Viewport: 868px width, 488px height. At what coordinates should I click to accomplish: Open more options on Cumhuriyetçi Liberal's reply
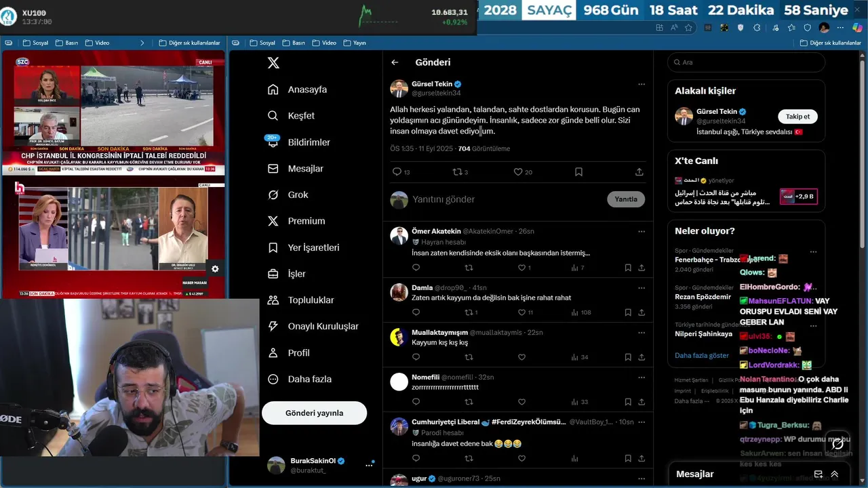click(642, 422)
